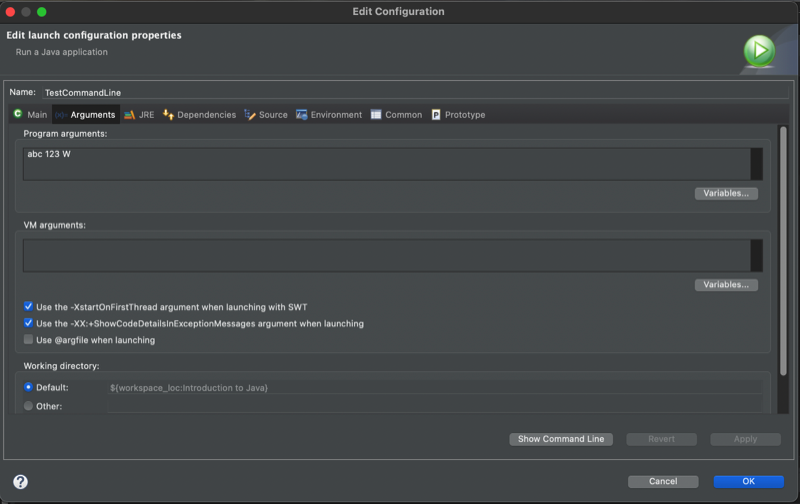
Task: Open Variables for Program arguments
Action: click(726, 193)
